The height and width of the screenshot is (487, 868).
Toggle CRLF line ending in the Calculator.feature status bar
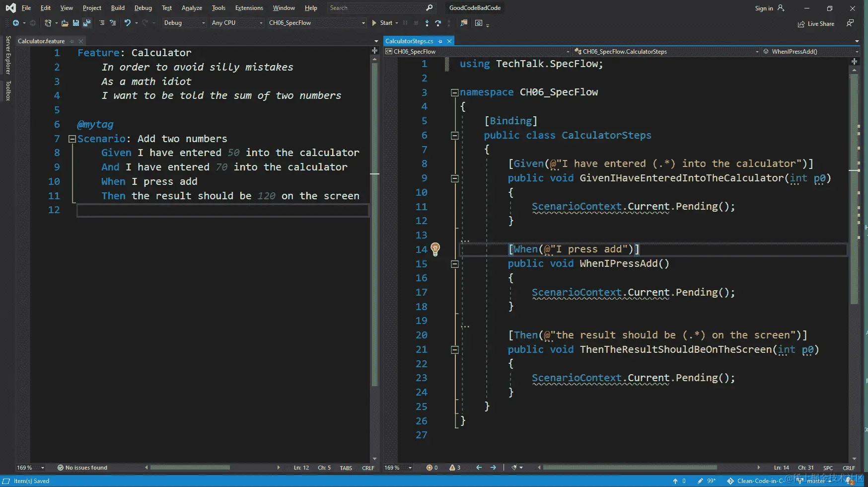pos(368,468)
